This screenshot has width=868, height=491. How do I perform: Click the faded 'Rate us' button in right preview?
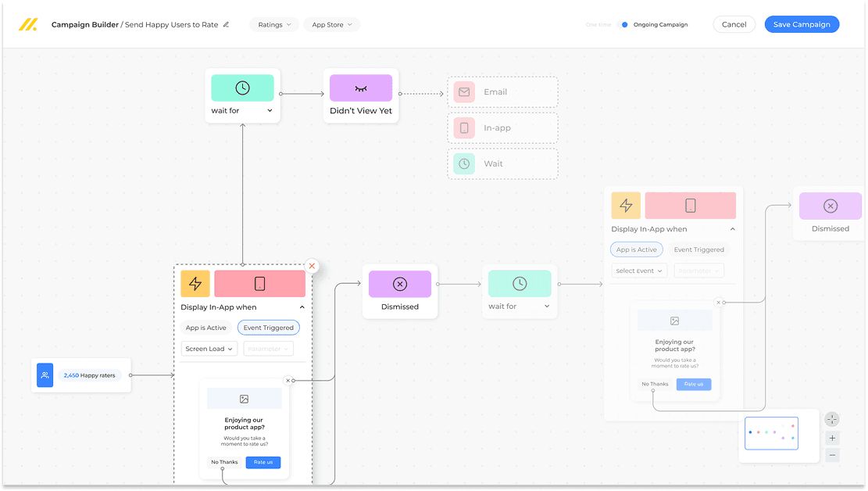pos(694,384)
